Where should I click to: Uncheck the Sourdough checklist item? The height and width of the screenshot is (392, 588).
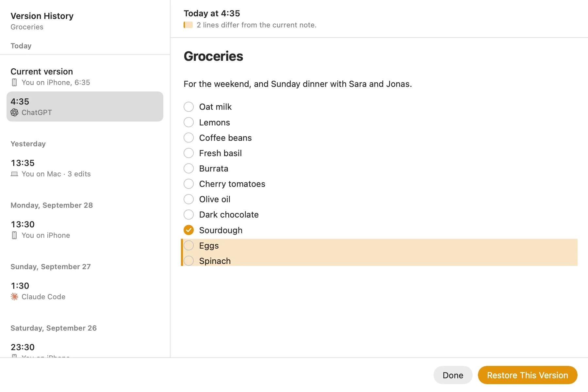coord(189,230)
